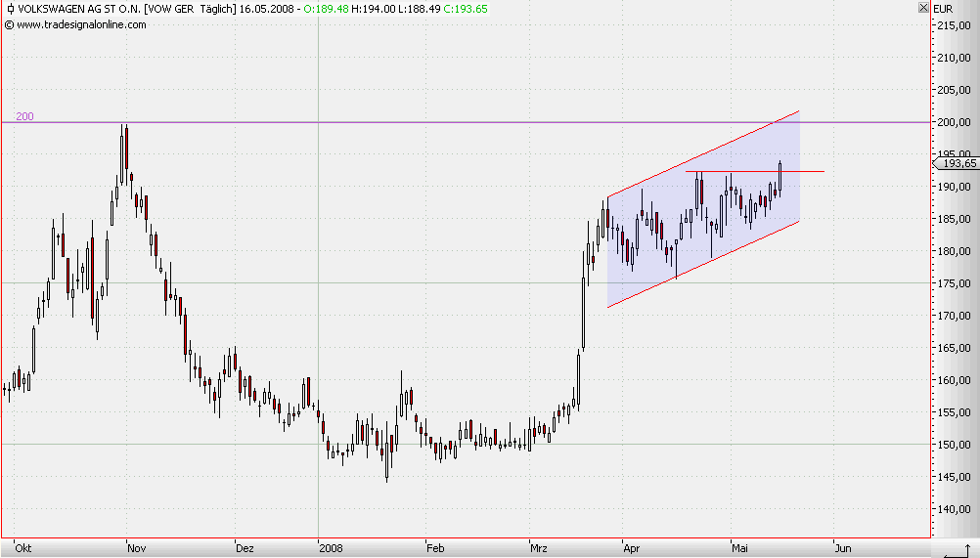Image resolution: width=980 pixels, height=558 pixels.
Task: Click the date 16.05.2008 in the header
Action: pos(266,9)
